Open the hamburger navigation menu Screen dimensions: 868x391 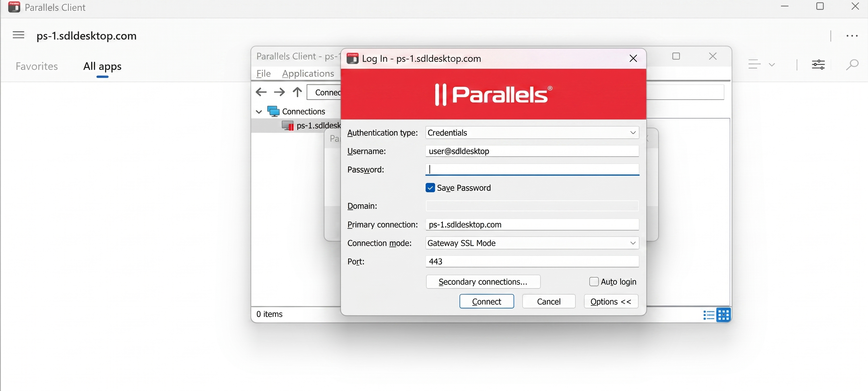coord(18,35)
